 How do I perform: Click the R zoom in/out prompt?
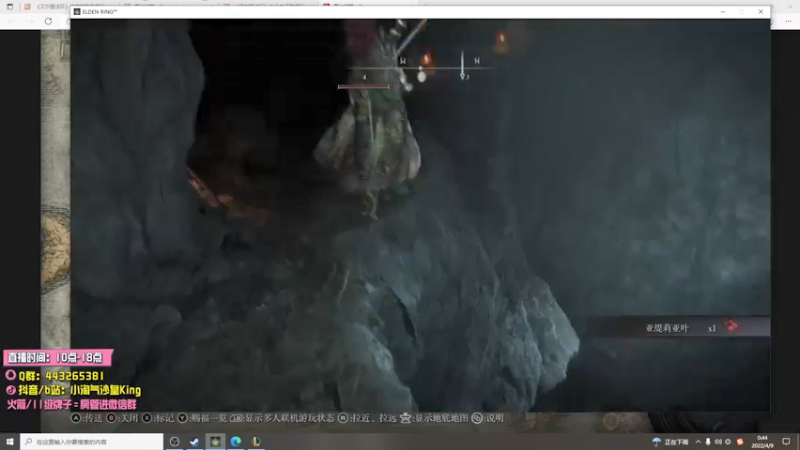pyautogui.click(x=367, y=418)
